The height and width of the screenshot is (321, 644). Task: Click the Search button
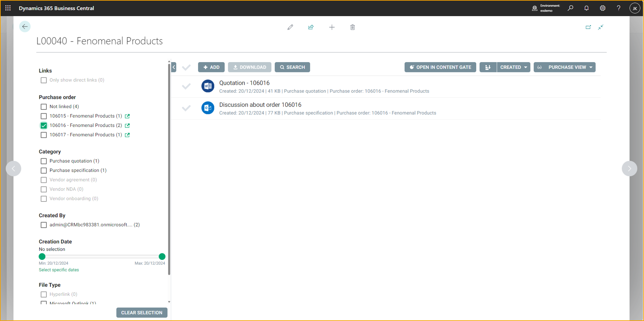(x=292, y=67)
